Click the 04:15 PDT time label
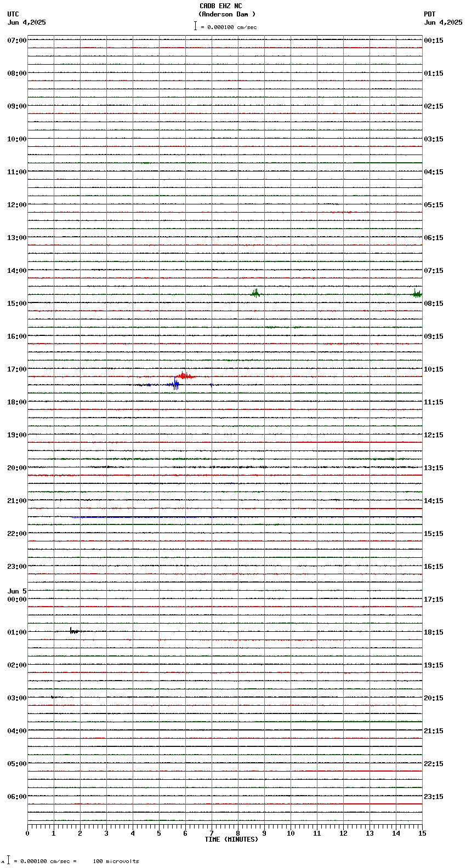Screen dimensions: 466x868 pos(434,172)
